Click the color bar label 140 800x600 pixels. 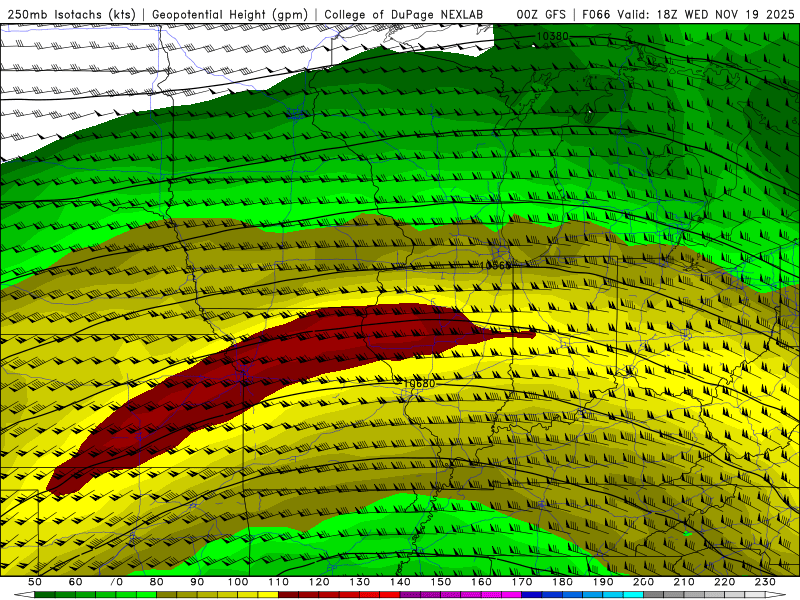[400, 582]
